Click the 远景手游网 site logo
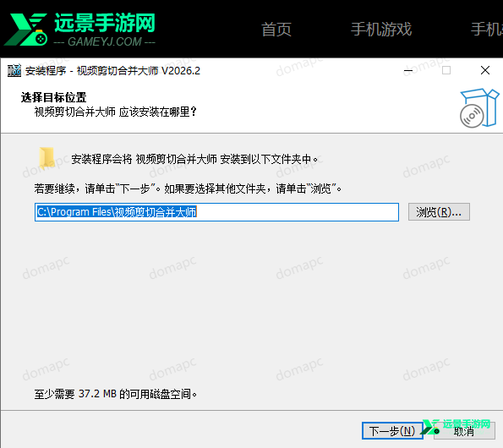 click(80, 30)
